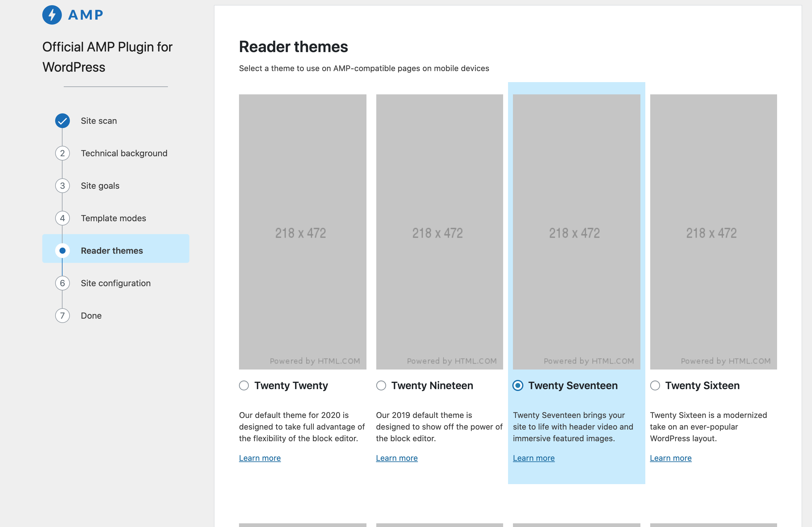Click the AMP wordmark text
Image resolution: width=812 pixels, height=527 pixels.
point(85,15)
